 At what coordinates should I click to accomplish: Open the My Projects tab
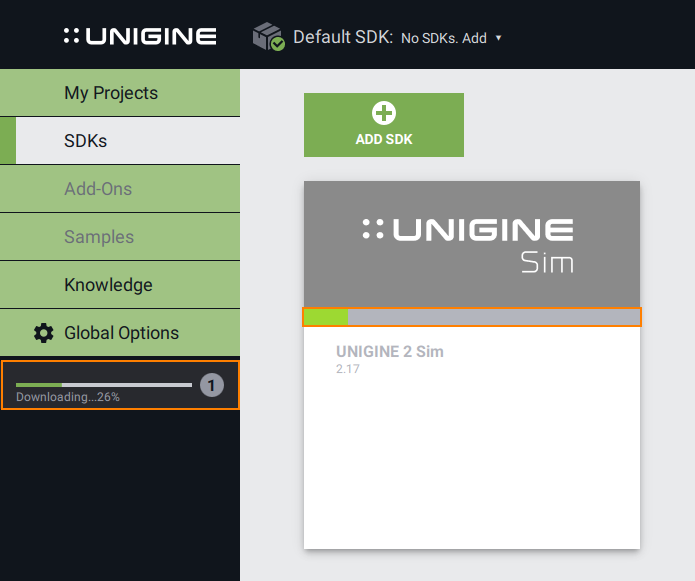coord(111,93)
